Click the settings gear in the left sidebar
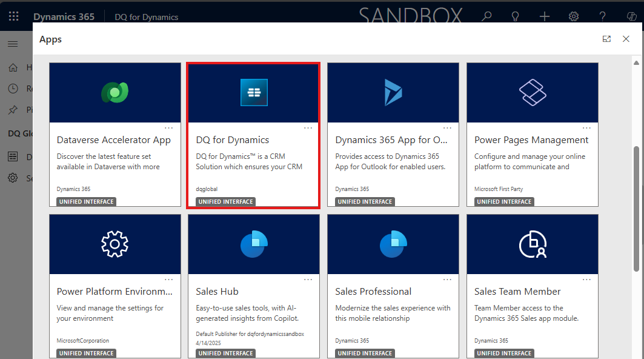Image resolution: width=644 pixels, height=359 pixels. [13, 178]
